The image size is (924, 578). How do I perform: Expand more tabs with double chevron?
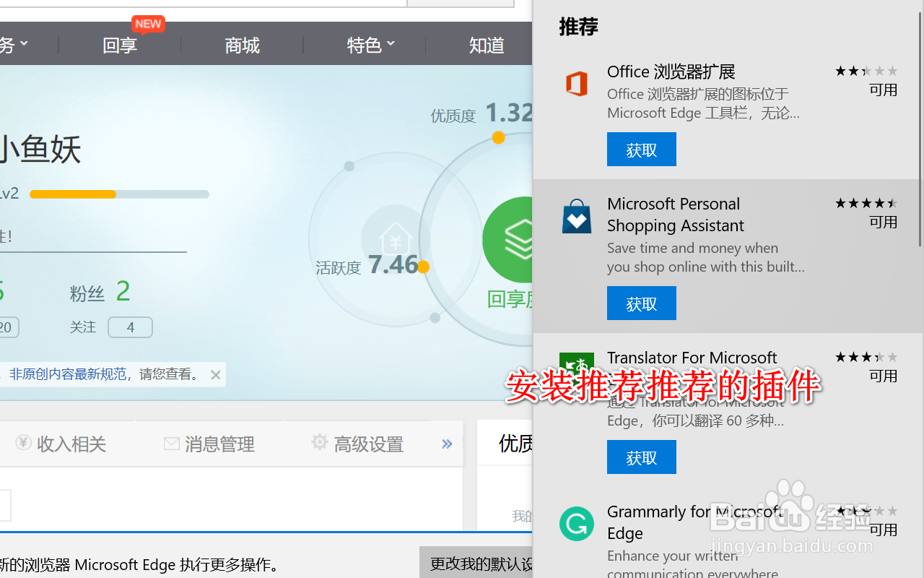pos(447,444)
